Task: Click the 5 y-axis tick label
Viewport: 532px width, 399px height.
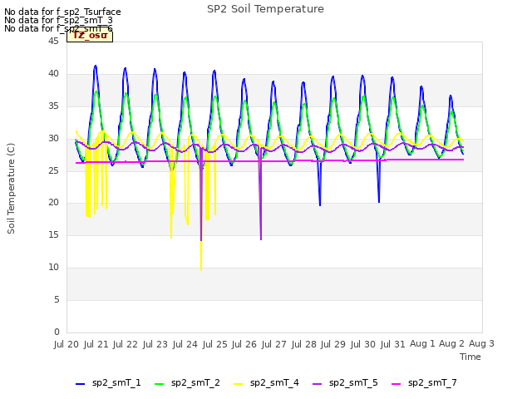Action: pyautogui.click(x=57, y=299)
